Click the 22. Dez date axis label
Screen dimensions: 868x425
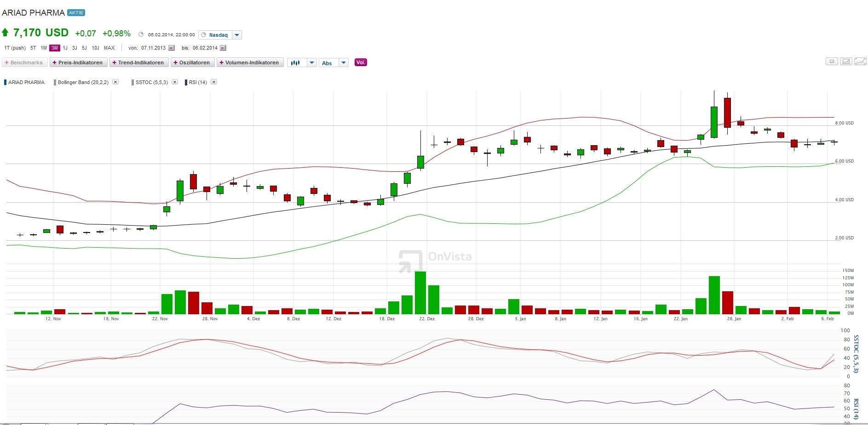[x=427, y=318]
